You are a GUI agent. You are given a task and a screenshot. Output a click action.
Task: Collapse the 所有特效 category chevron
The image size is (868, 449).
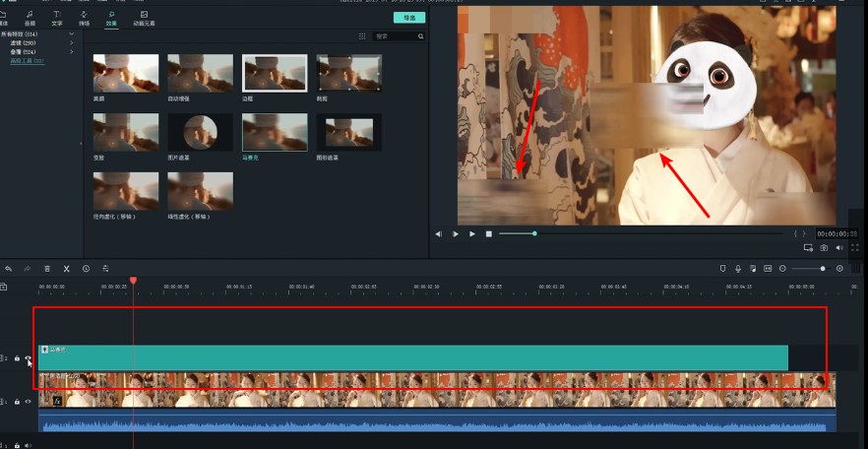[x=72, y=34]
